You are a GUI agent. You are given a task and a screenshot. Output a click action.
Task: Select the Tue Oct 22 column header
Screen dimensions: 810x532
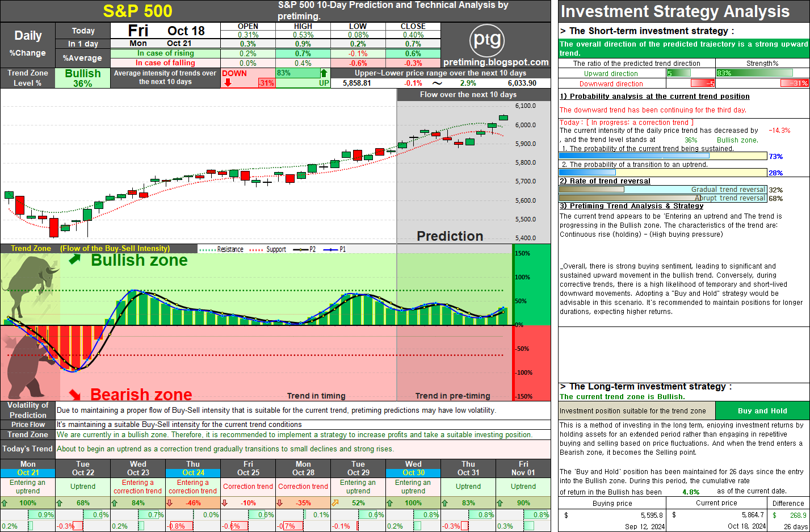tap(83, 468)
